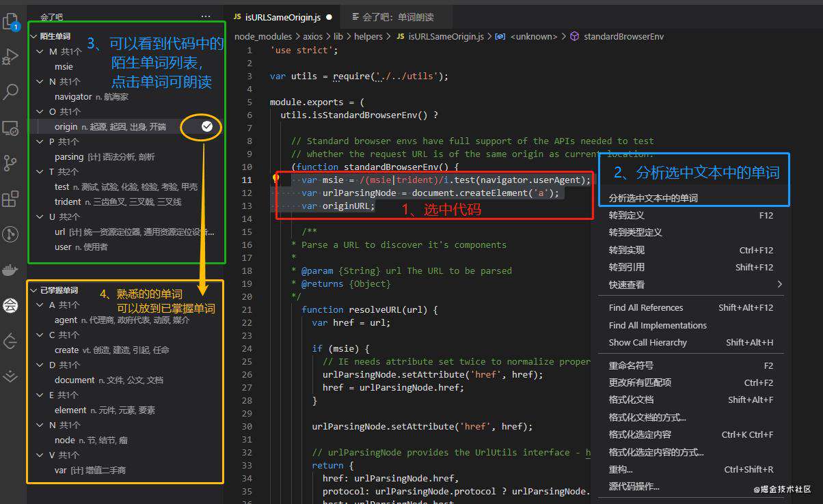This screenshot has height=504, width=823.
Task: Read aloud the word navigator
Action: click(x=73, y=97)
